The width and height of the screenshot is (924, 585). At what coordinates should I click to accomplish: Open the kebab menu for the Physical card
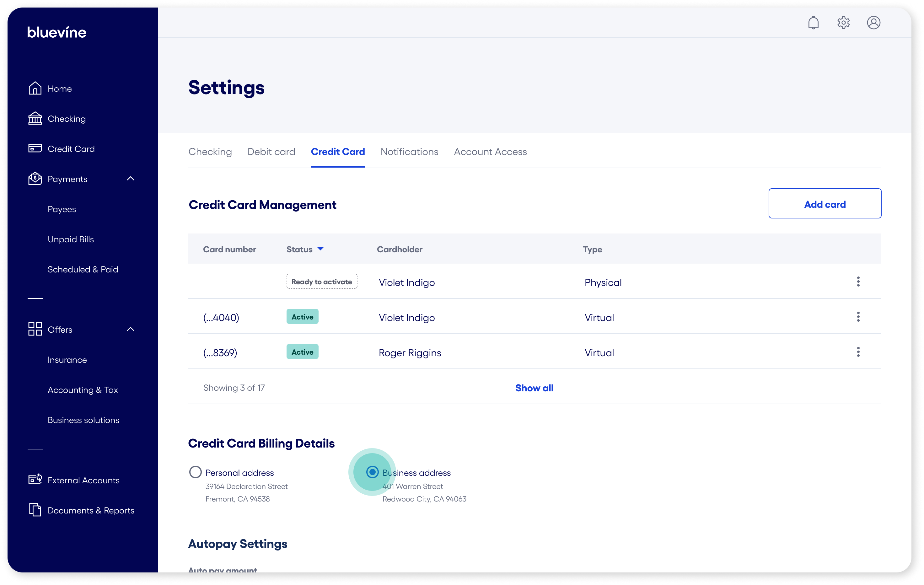(x=858, y=282)
